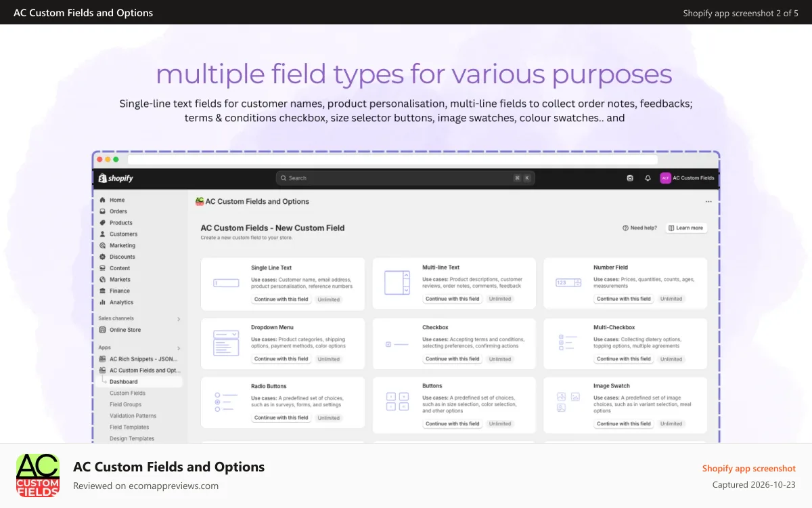Viewport: 812px width, 508px height.
Task: Click the Analytics bar chart icon
Action: pyautogui.click(x=102, y=302)
